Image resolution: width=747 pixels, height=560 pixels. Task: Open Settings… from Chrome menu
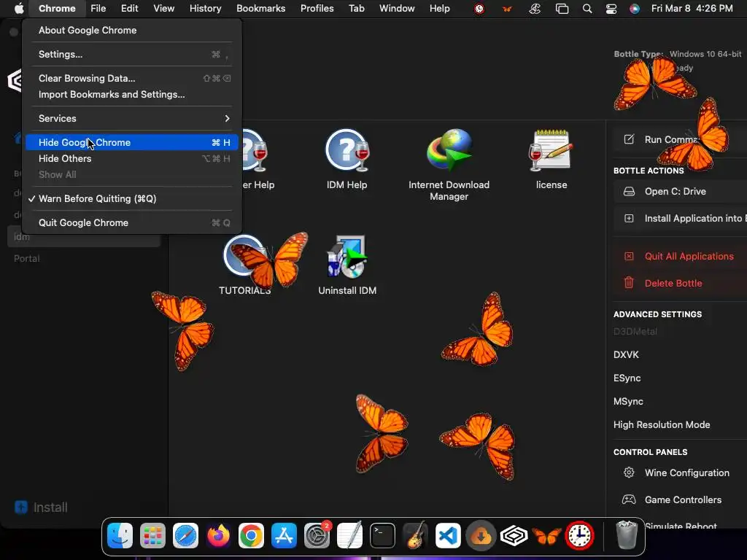pyautogui.click(x=132, y=54)
